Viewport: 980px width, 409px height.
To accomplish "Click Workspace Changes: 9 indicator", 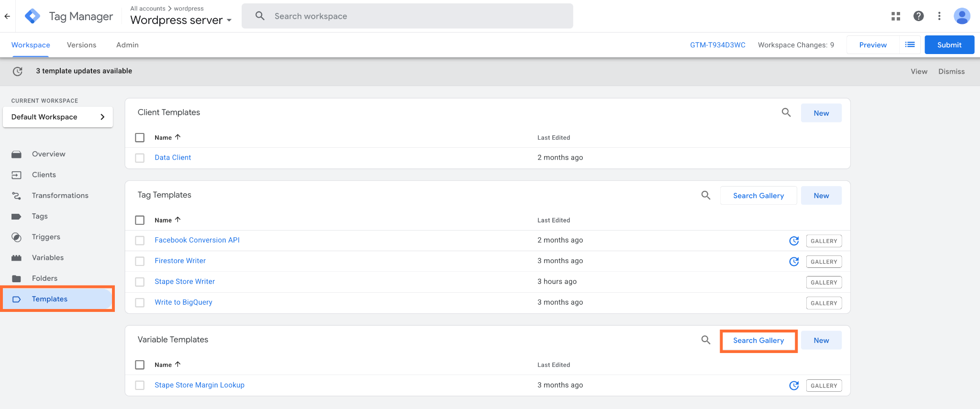I will pos(796,45).
